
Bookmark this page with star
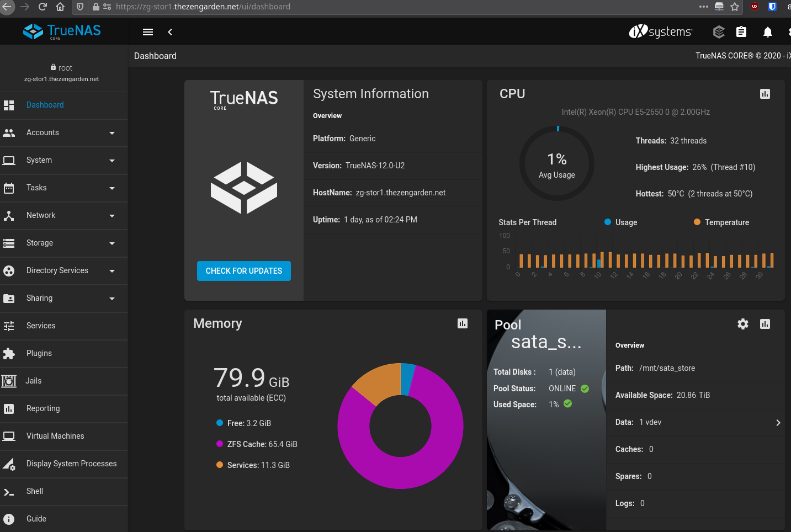pos(735,7)
